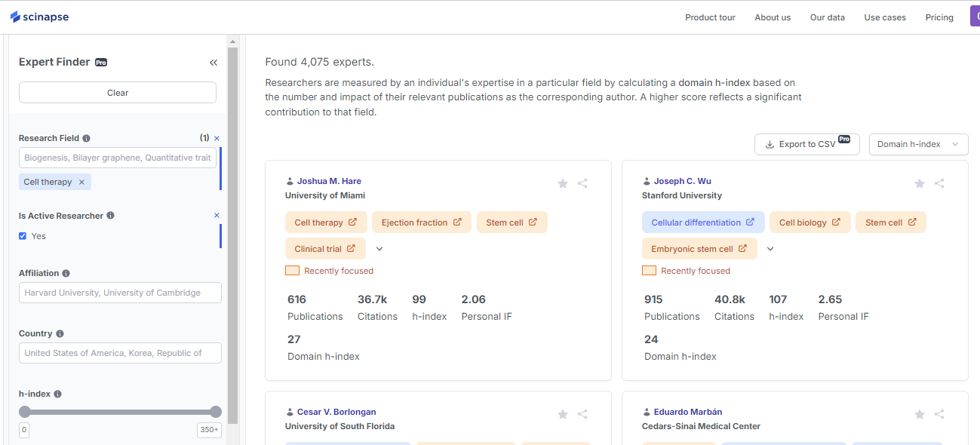Star Joshua M. Hare's expert card

[x=562, y=183]
